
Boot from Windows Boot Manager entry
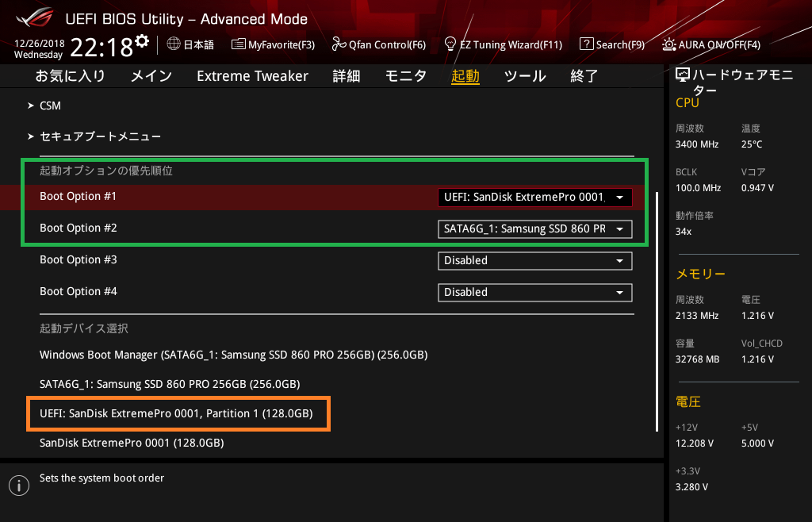[234, 355]
